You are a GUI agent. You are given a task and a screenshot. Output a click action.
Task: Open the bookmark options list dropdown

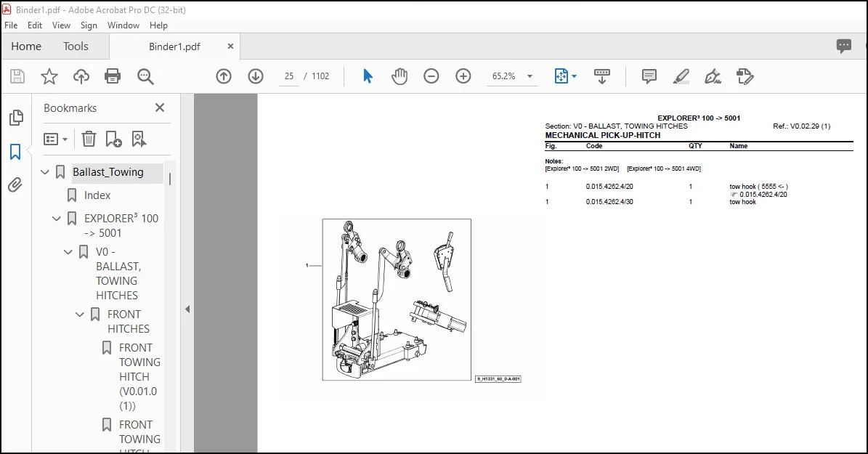[55, 139]
